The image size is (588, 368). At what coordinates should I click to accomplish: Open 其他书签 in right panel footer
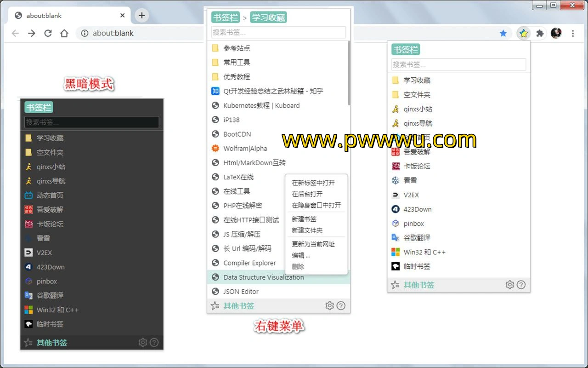418,285
